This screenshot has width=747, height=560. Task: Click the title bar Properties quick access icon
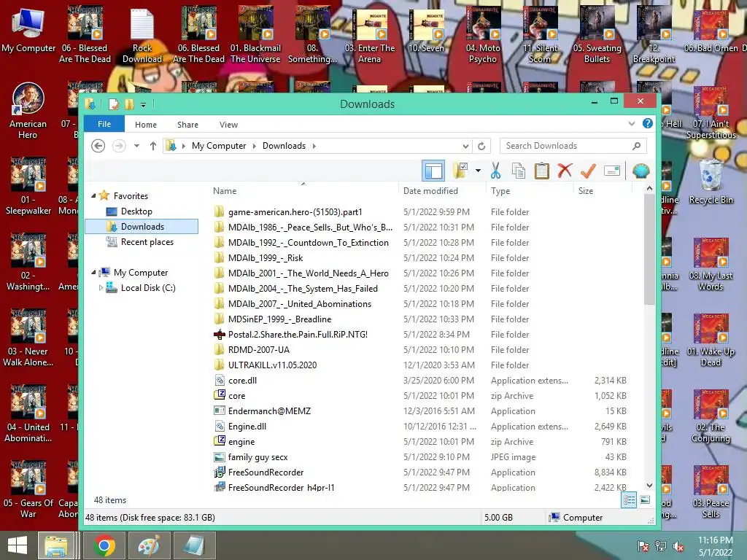[x=114, y=104]
